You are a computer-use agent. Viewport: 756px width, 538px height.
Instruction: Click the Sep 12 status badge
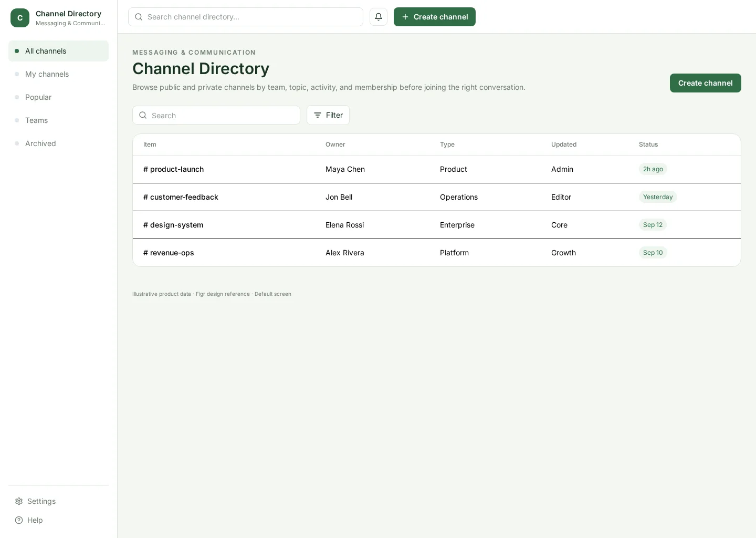[x=653, y=225]
